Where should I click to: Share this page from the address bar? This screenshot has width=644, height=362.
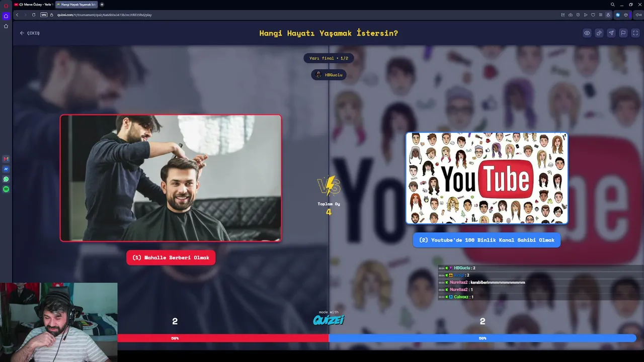(x=562, y=15)
